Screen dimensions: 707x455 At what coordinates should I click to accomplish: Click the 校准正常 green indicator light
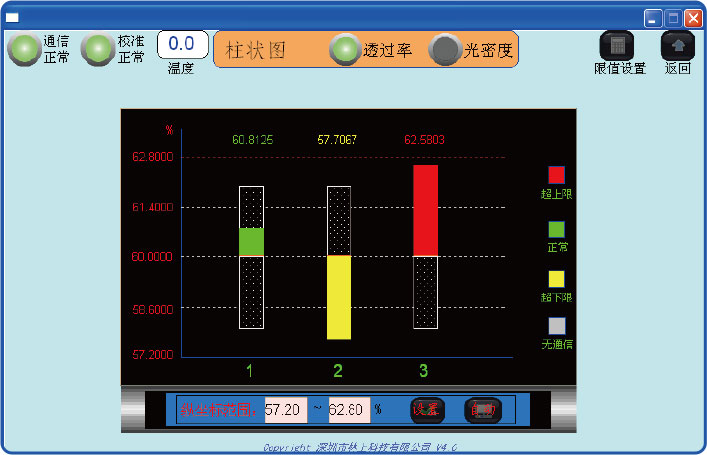(98, 49)
